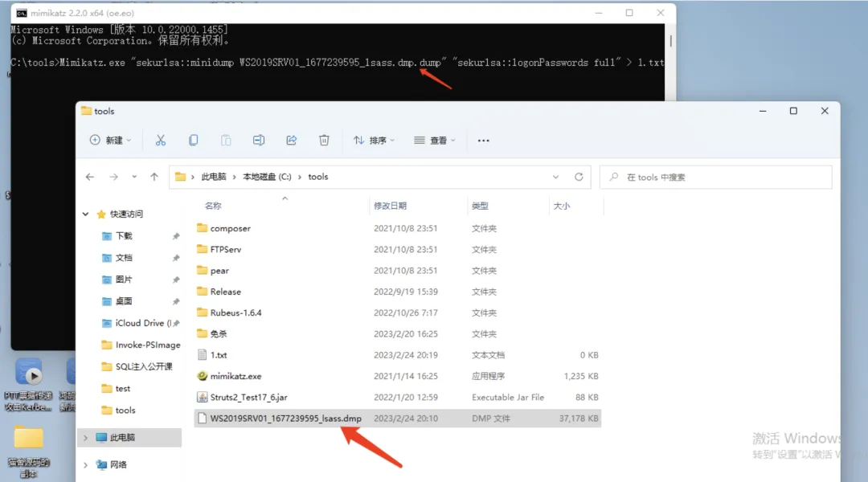868x482 pixels.
Task: Click the 新建 New button
Action: 110,140
